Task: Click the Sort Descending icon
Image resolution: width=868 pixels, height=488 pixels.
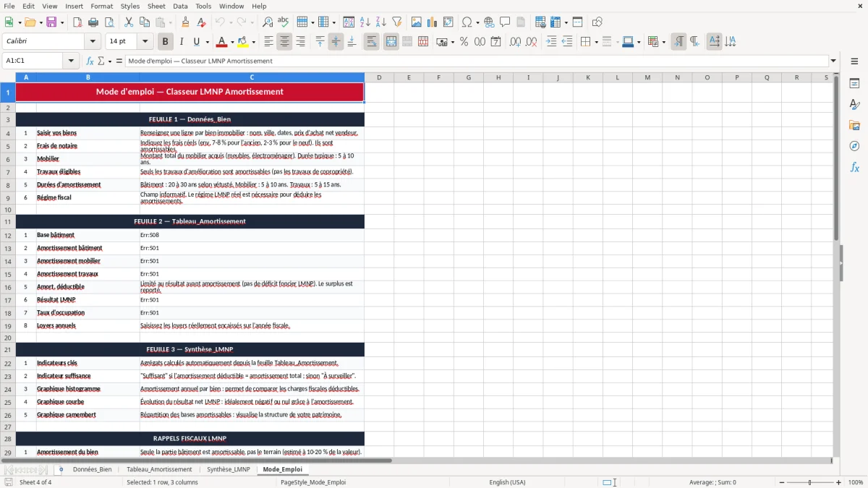Action: [380, 22]
